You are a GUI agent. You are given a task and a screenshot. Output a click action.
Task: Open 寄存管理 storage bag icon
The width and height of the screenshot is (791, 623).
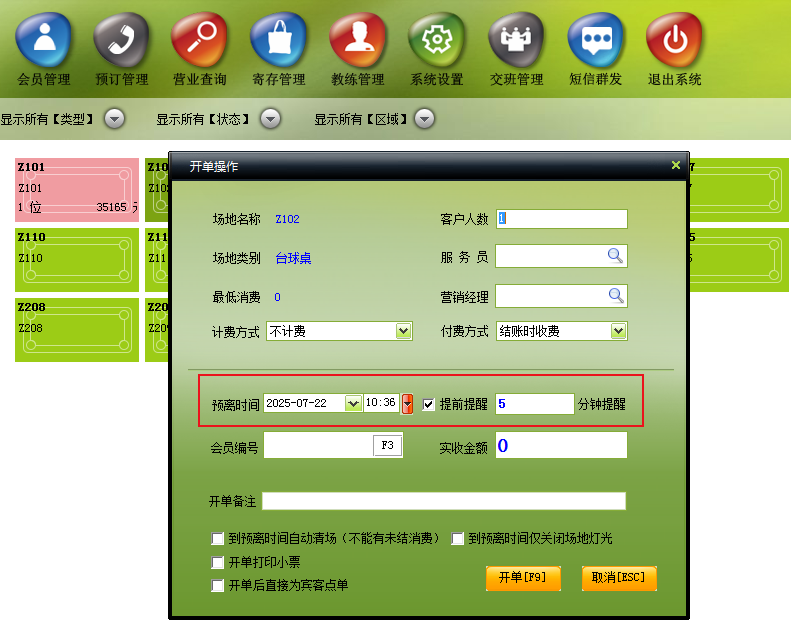pyautogui.click(x=279, y=40)
